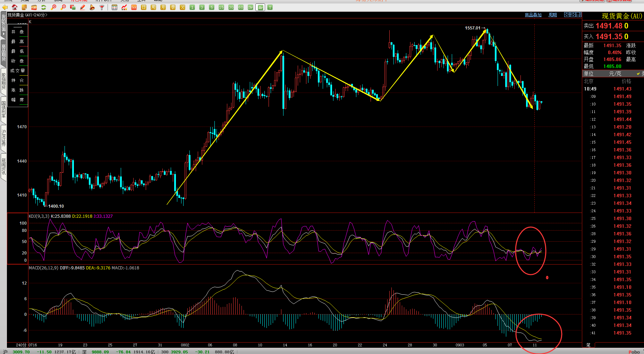Select the red pencil drawing tool
Image resolution: width=644 pixels, height=354 pixels.
pyautogui.click(x=83, y=7)
